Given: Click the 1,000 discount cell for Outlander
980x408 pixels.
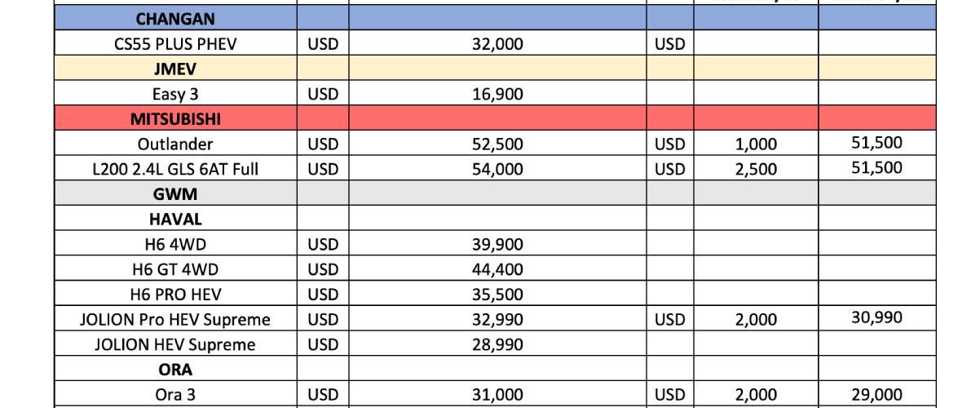Looking at the screenshot, I should pyautogui.click(x=756, y=144).
